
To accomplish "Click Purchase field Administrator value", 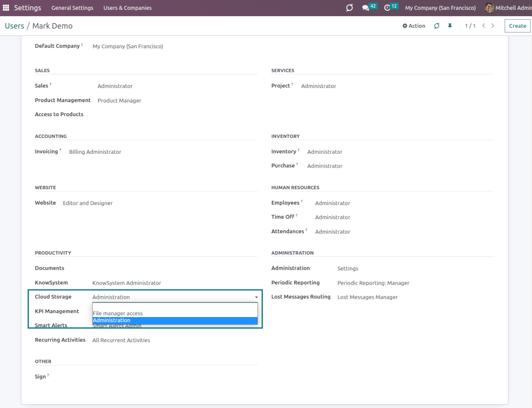I will [x=325, y=166].
